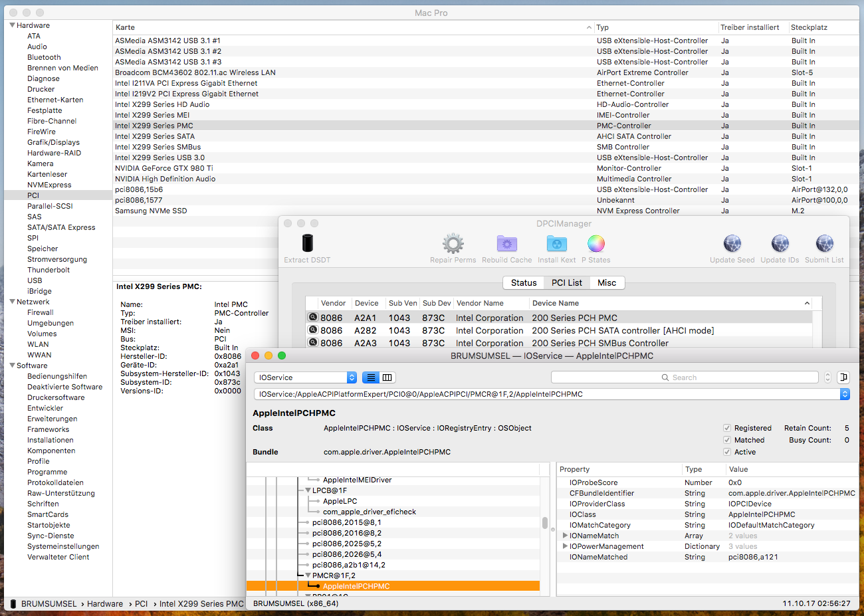Click the Update IDs globe icon
Viewport: 864px width, 616px height.
coord(780,243)
